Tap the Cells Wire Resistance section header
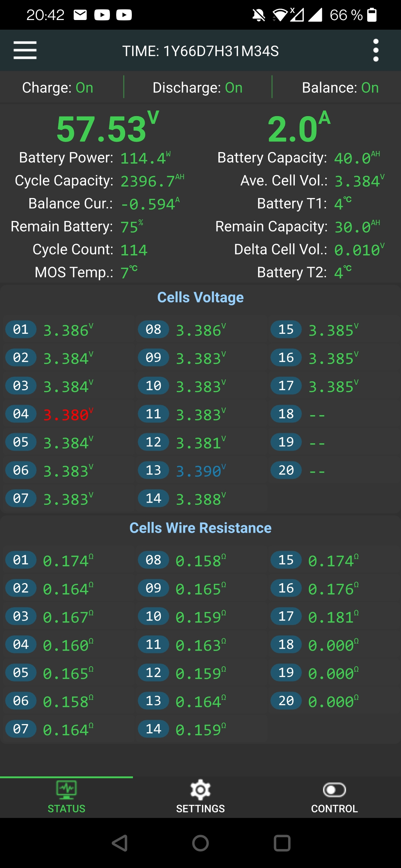Viewport: 401px width, 868px height. tap(200, 528)
